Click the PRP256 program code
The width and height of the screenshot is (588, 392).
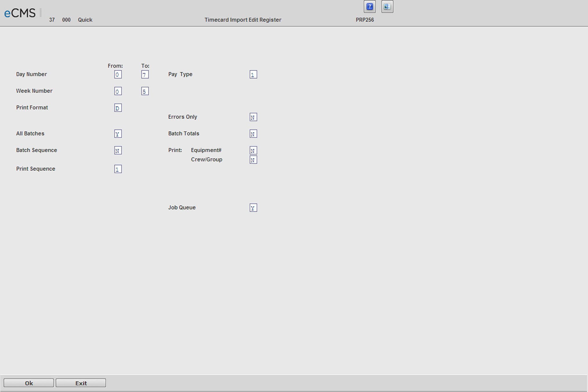(365, 20)
